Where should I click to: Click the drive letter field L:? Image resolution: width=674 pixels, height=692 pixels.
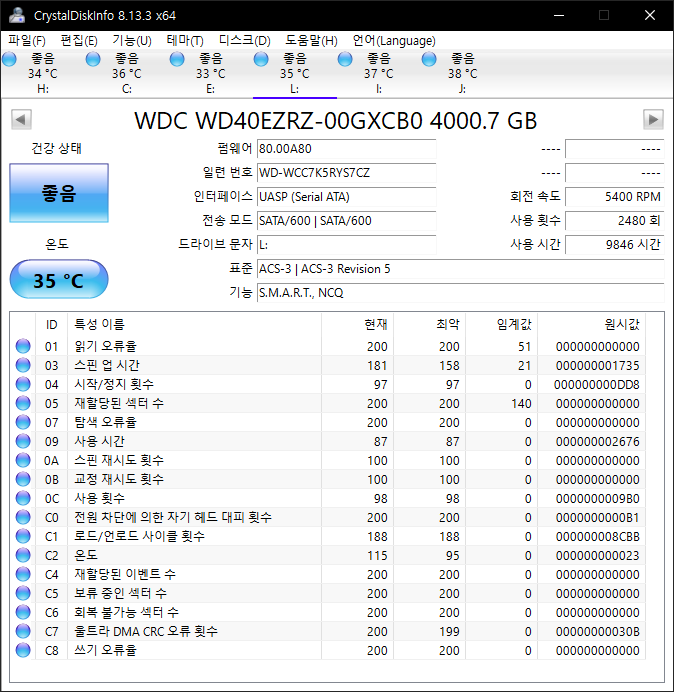346,244
